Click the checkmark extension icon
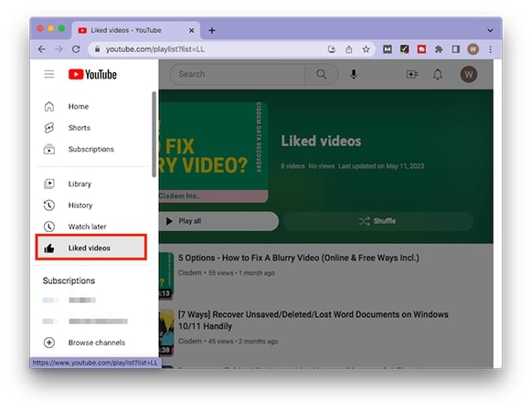The image size is (532, 411). pyautogui.click(x=404, y=49)
